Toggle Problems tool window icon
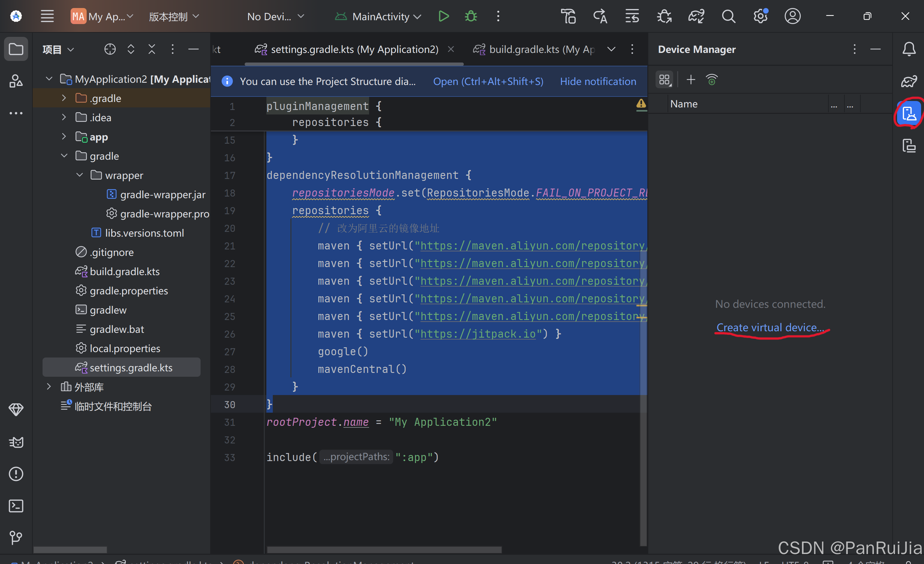The width and height of the screenshot is (924, 564). [x=16, y=474]
